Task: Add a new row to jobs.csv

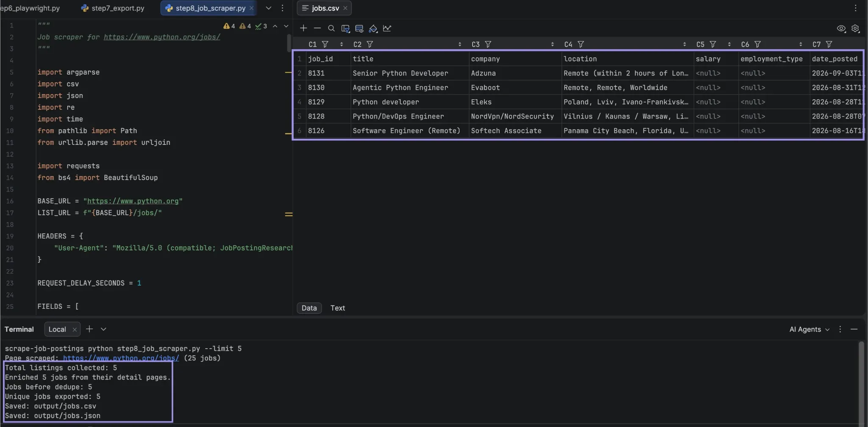Action: pyautogui.click(x=303, y=28)
